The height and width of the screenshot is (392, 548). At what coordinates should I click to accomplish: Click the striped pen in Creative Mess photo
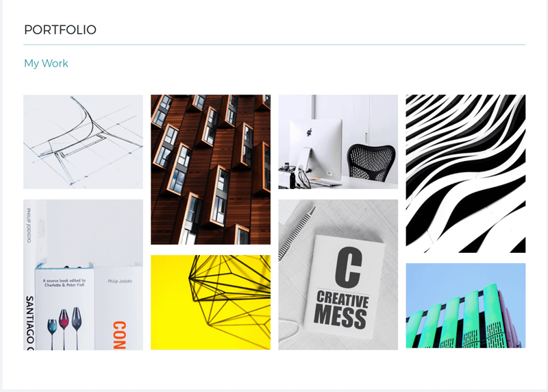click(297, 233)
